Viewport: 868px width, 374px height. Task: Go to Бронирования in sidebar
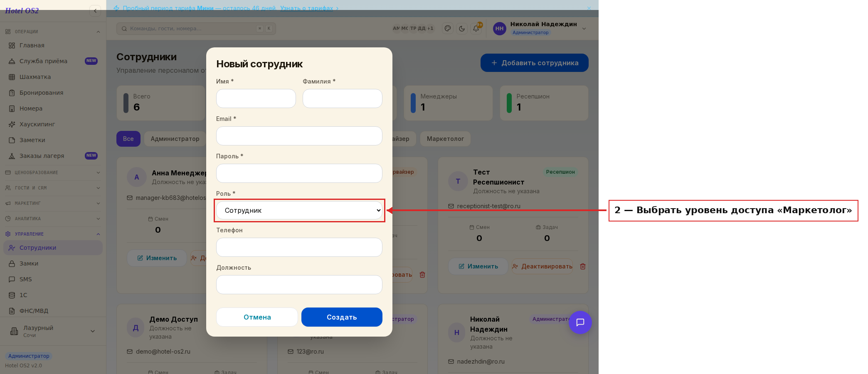click(x=53, y=93)
